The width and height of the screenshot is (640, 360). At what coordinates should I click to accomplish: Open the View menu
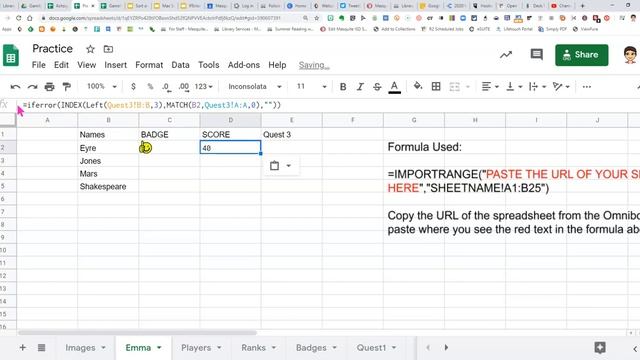[87, 65]
